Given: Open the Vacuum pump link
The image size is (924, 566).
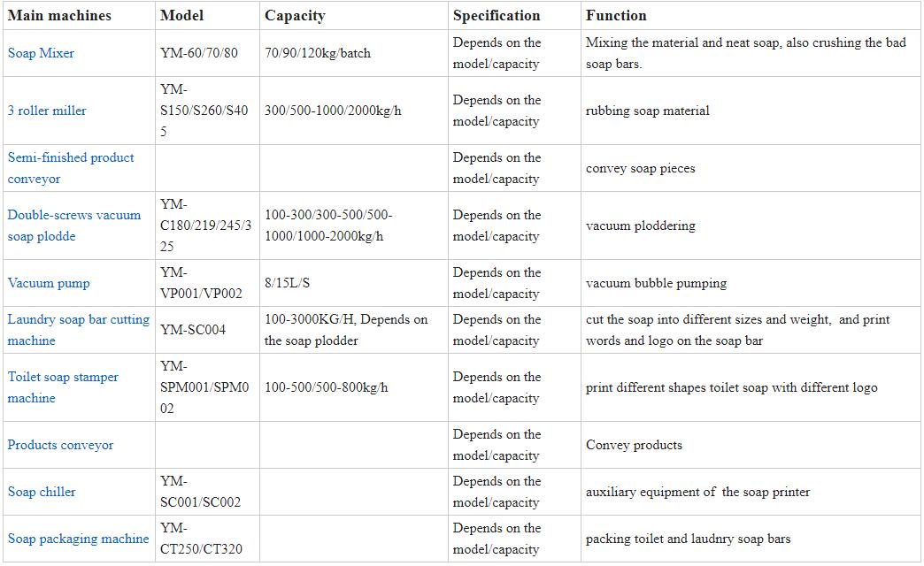Looking at the screenshot, I should click(x=49, y=283).
